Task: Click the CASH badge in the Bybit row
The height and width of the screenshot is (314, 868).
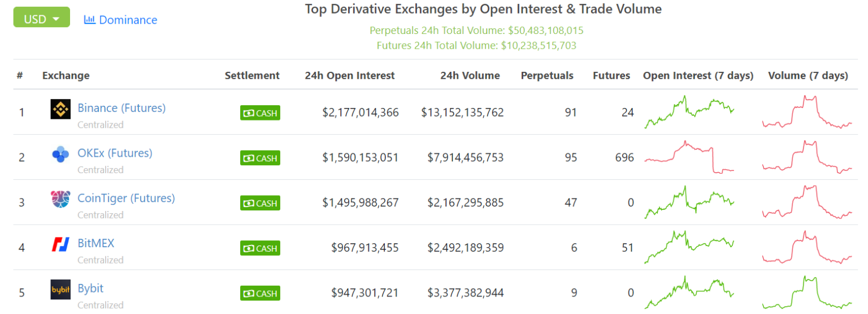Action: (260, 294)
